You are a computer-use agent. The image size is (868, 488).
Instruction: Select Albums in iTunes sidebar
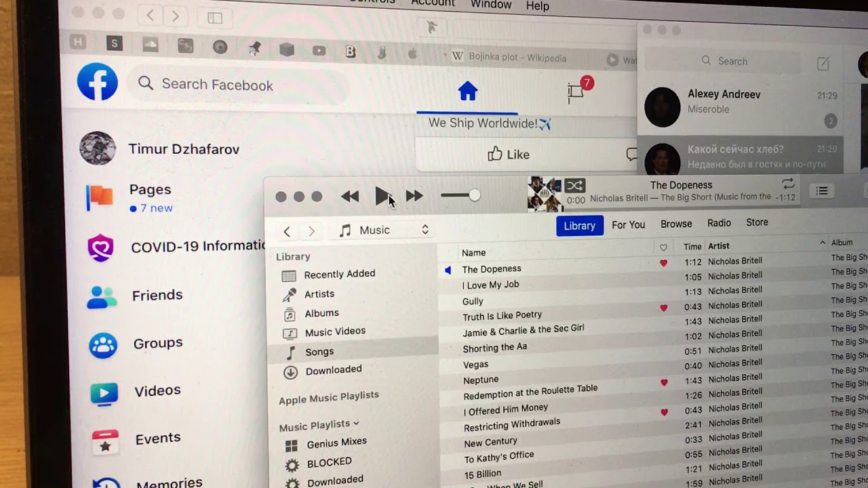[x=321, y=313]
